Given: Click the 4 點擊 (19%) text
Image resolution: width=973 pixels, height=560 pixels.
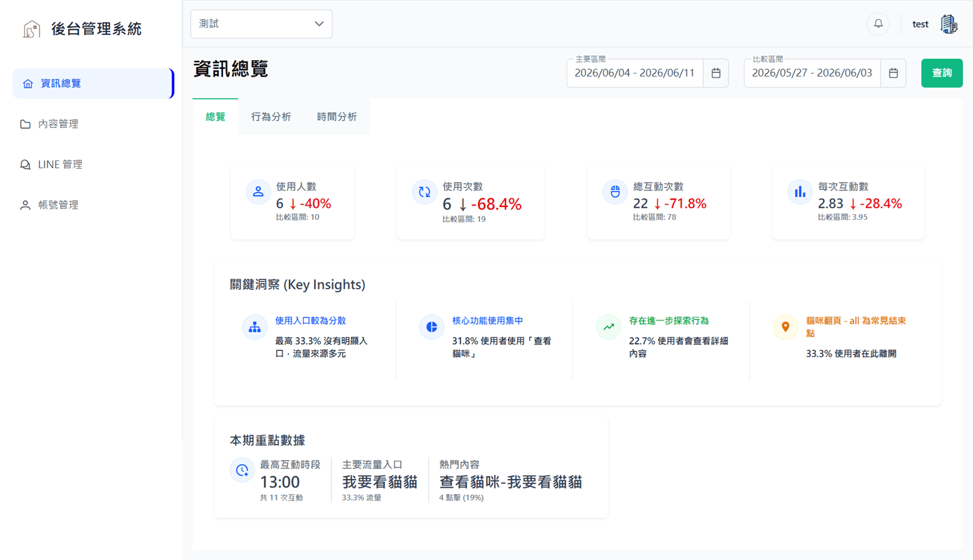Looking at the screenshot, I should click(461, 498).
